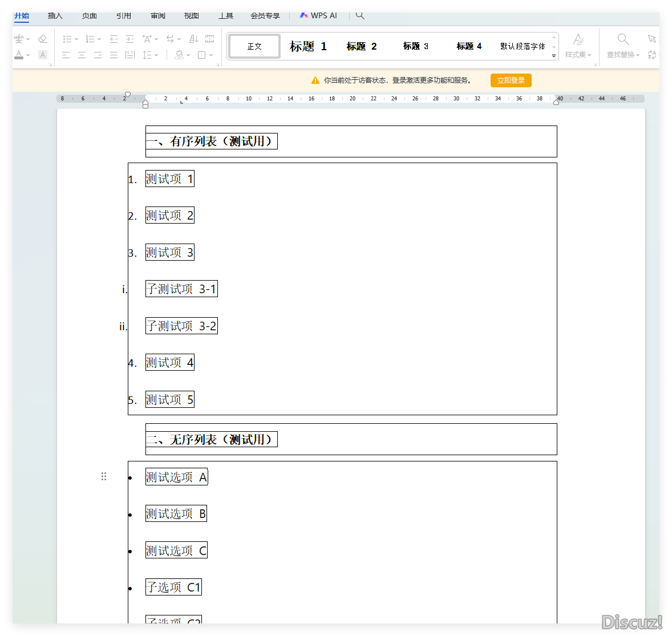
Task: Click the increase indent icon
Action: pyautogui.click(x=129, y=39)
